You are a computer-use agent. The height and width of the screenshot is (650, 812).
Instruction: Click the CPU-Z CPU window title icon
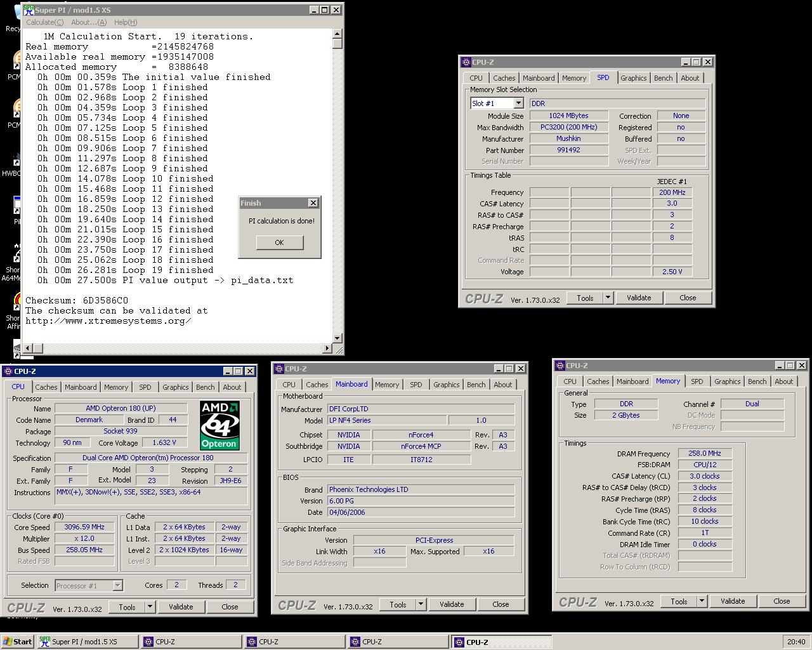[8, 371]
